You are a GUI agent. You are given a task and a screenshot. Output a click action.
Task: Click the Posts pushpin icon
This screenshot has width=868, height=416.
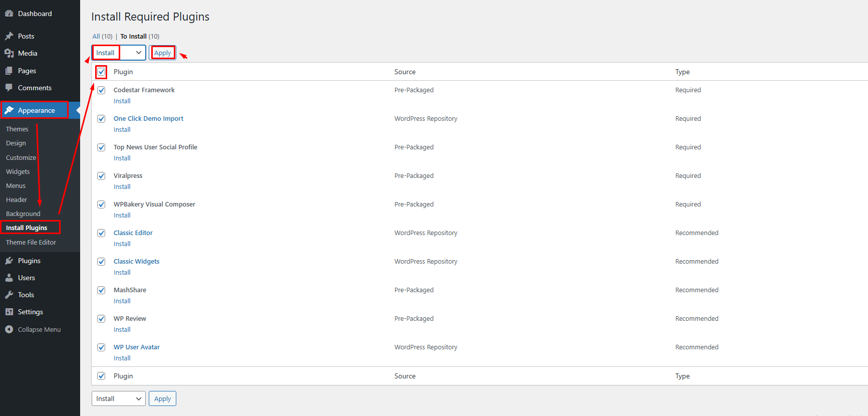pyautogui.click(x=9, y=36)
